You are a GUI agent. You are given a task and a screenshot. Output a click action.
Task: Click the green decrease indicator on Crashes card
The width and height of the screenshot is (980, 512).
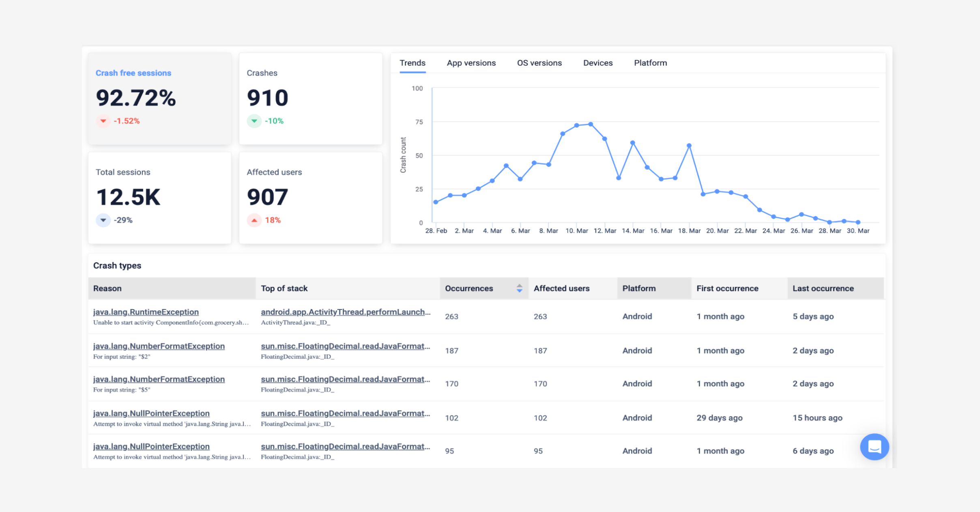coord(254,120)
